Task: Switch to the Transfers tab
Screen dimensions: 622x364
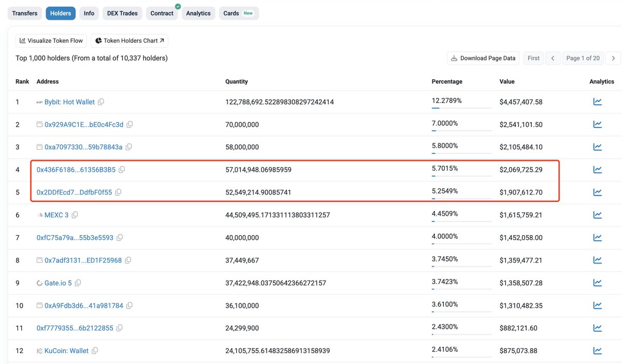Action: click(25, 13)
